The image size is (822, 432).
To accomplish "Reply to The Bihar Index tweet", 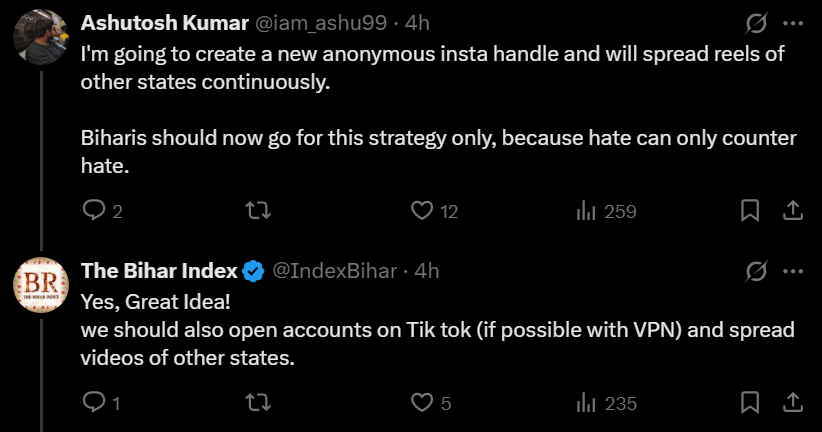I will coord(93,403).
